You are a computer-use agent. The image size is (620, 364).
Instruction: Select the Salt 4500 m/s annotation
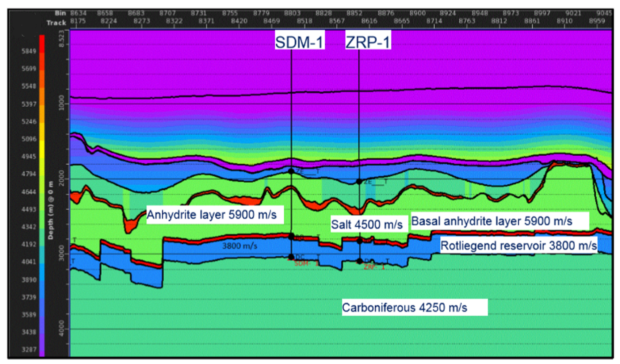point(367,224)
